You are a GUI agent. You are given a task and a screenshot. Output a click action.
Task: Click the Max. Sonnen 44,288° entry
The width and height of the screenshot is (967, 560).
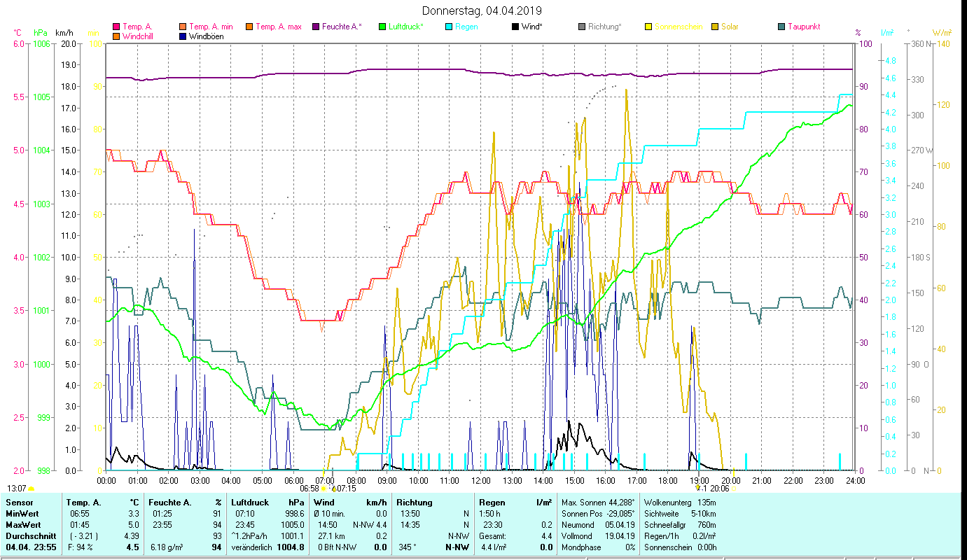pos(598,503)
